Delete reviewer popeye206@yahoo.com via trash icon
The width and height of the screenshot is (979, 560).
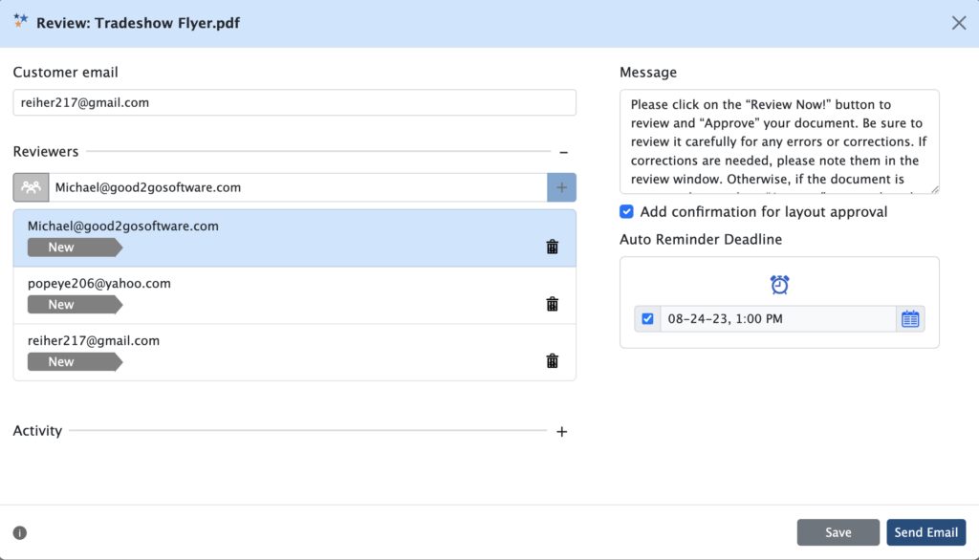click(552, 303)
